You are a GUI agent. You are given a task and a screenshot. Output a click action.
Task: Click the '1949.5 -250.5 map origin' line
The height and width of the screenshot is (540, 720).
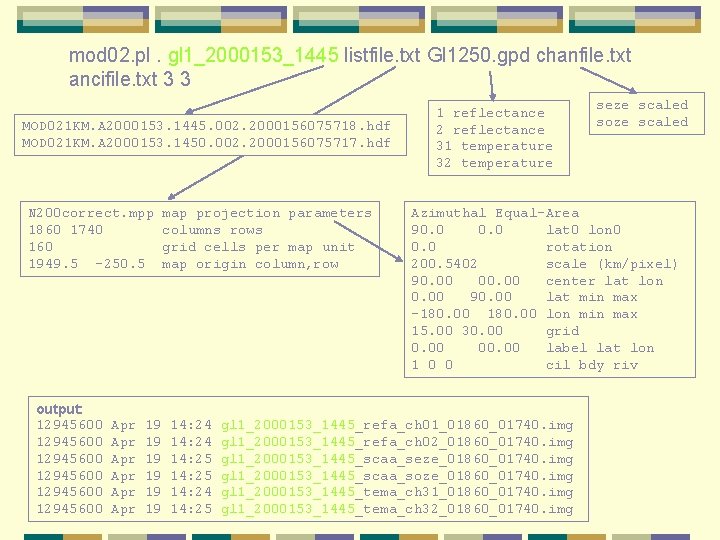pyautogui.click(x=184, y=264)
